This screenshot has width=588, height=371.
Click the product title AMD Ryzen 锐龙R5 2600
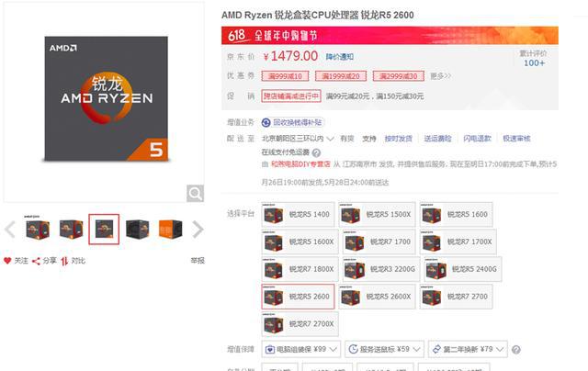[x=318, y=15]
